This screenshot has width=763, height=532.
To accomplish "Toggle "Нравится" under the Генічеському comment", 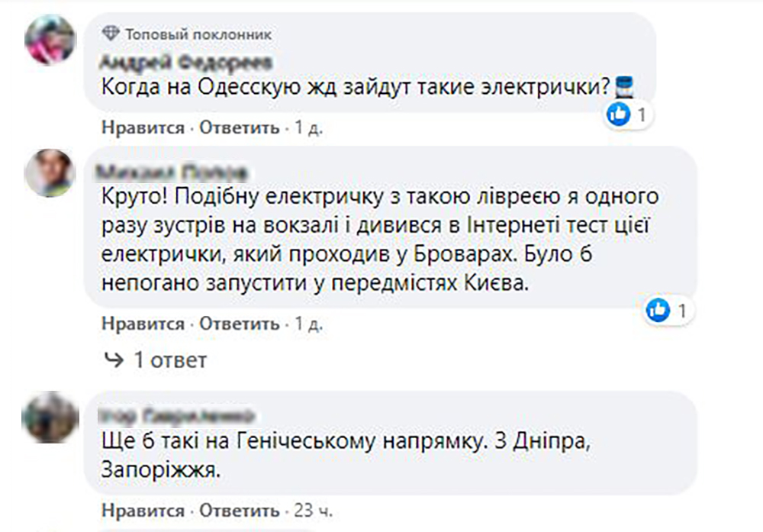I will 143,510.
